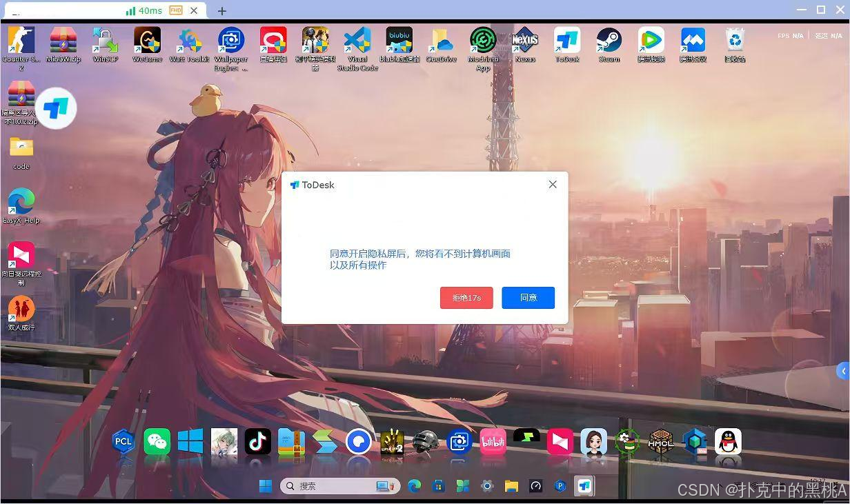The image size is (850, 504).
Task: Open biubiu加速器 desktop shortcut
Action: tap(399, 46)
